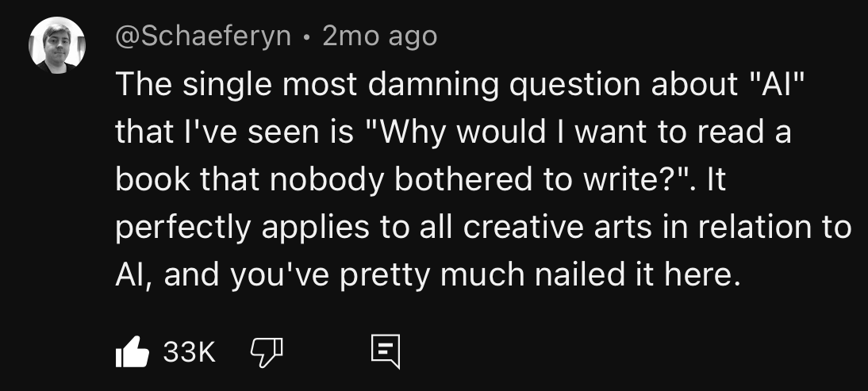Viewport: 868px width, 391px height.
Task: Like the comment with thumbs up
Action: (133, 351)
